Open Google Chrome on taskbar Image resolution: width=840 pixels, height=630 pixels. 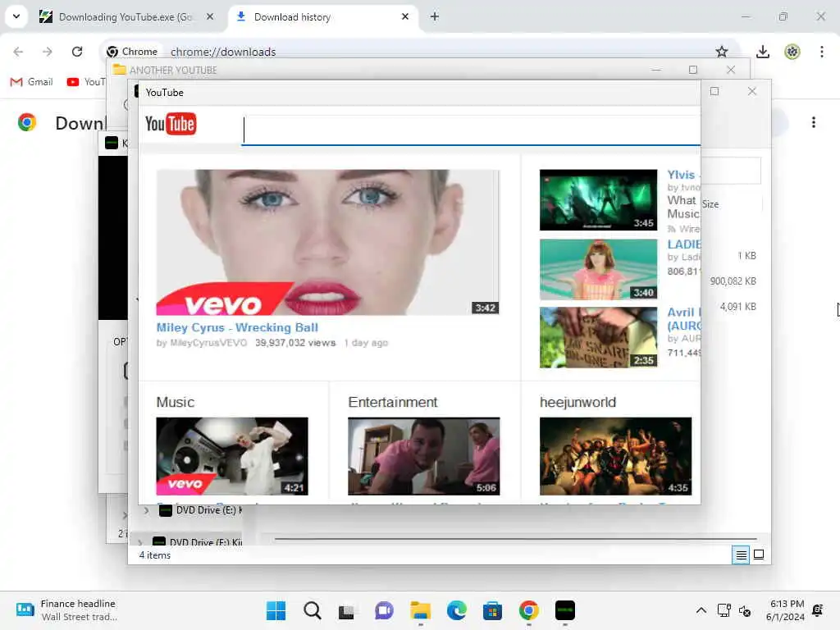click(529, 610)
